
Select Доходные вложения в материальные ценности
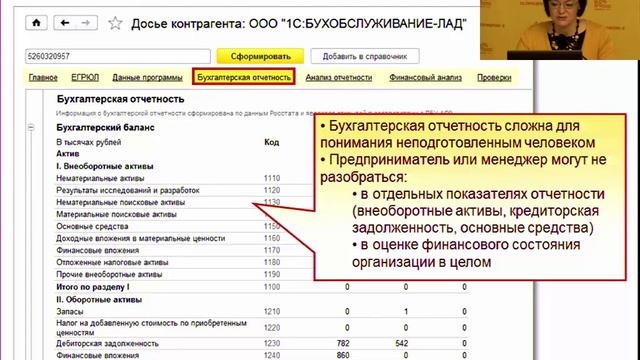click(x=140, y=238)
